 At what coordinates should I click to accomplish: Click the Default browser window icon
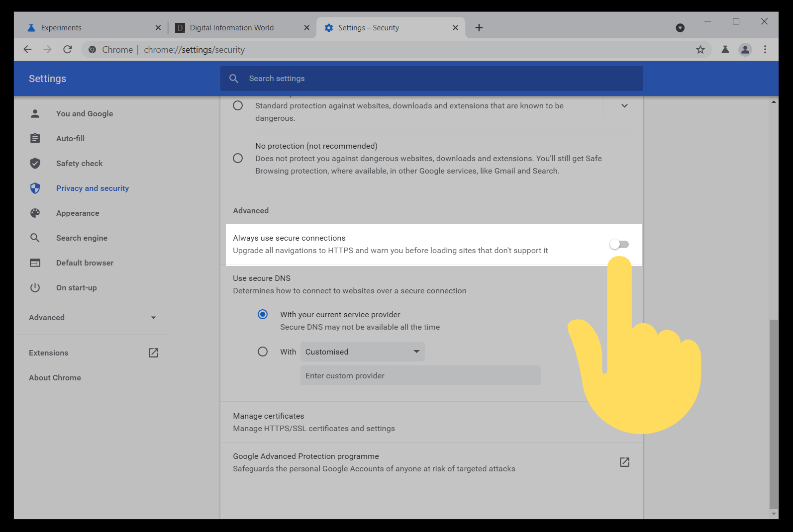(35, 263)
